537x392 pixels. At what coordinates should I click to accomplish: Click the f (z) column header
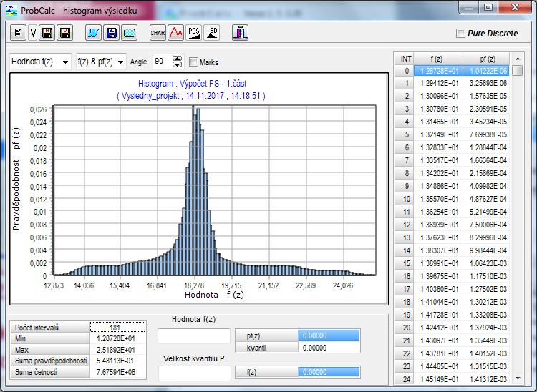tap(438, 59)
